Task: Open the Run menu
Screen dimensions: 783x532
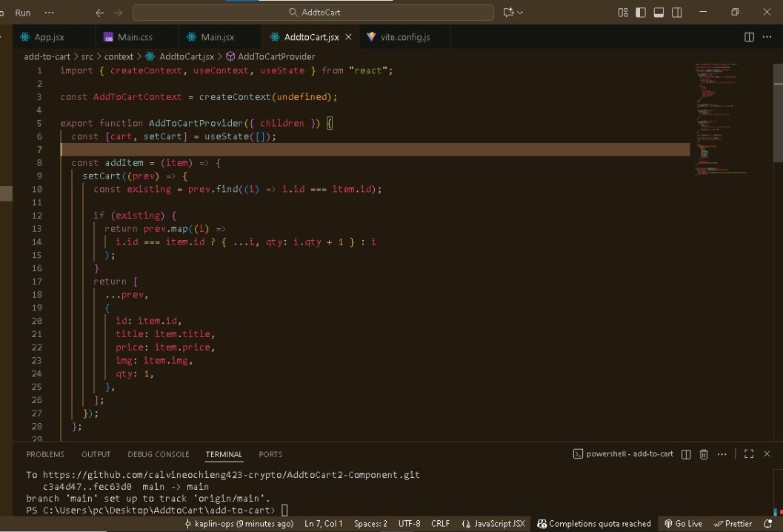Action: (x=22, y=13)
